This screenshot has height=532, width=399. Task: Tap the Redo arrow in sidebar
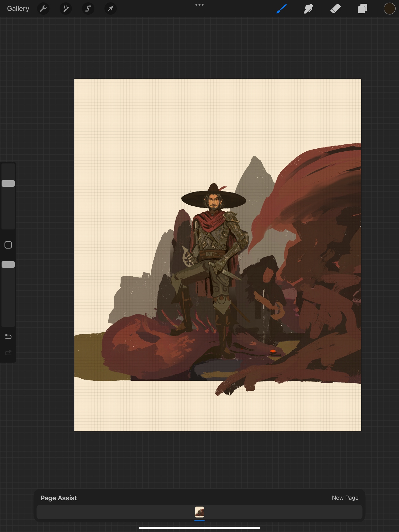tap(8, 353)
